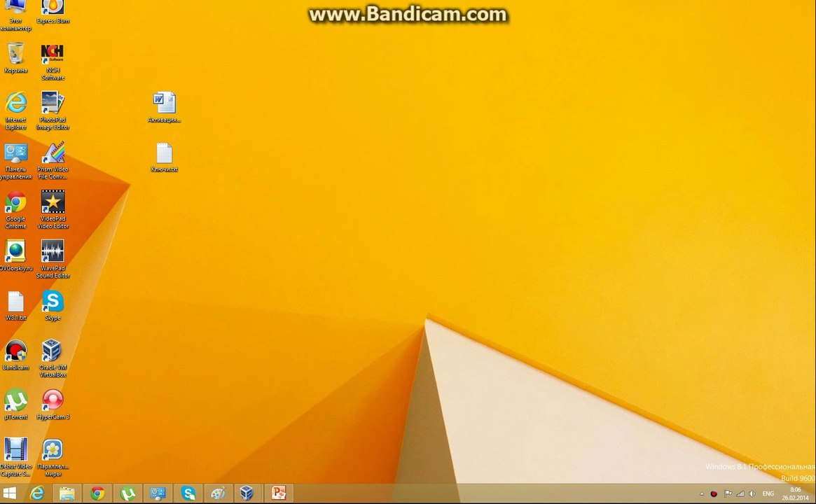The height and width of the screenshot is (504, 816).
Task: Select the Ключи.txt file icon
Action: pos(165,157)
